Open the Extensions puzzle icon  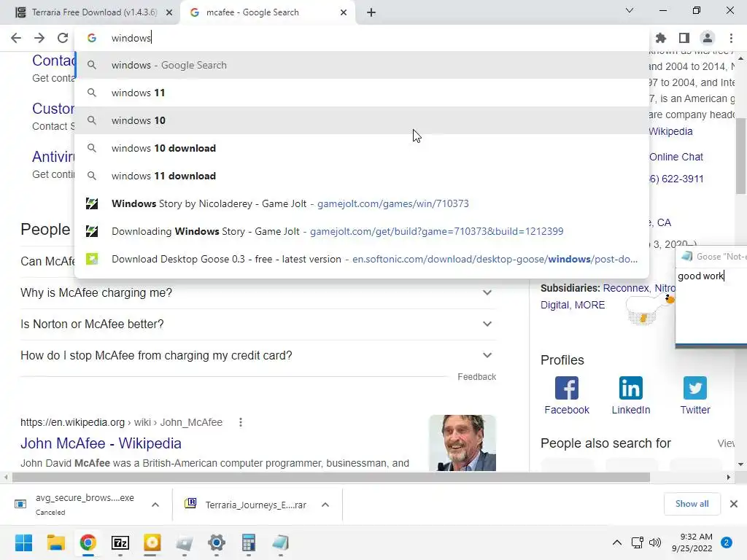(661, 38)
